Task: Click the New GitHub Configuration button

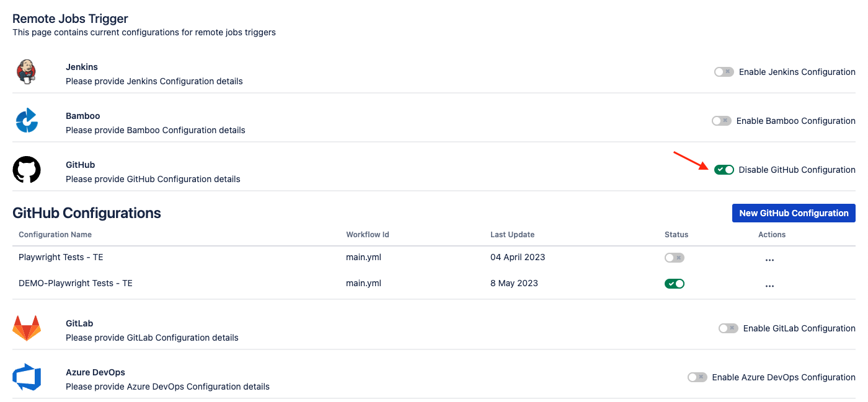Action: coord(794,213)
